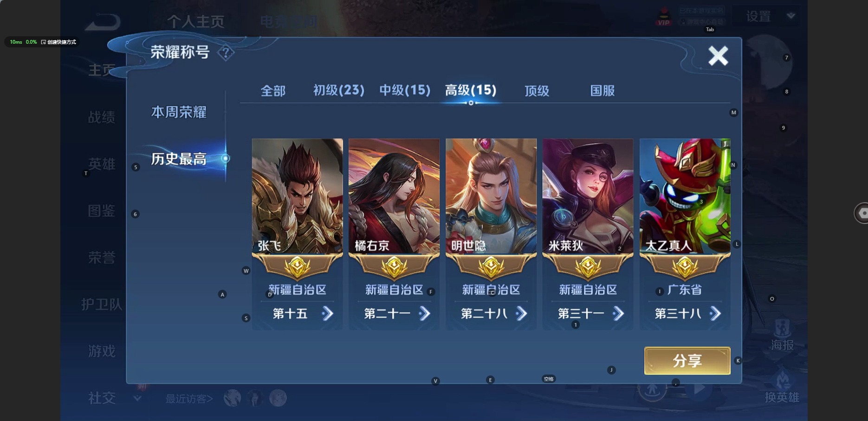
Task: Open 第十五 ranking arrow for 张飞
Action: pyautogui.click(x=328, y=314)
